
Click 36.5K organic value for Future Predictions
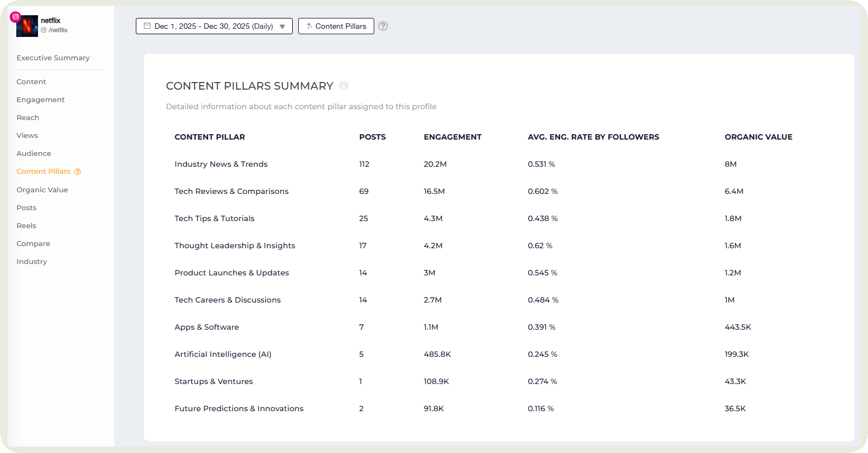click(735, 408)
